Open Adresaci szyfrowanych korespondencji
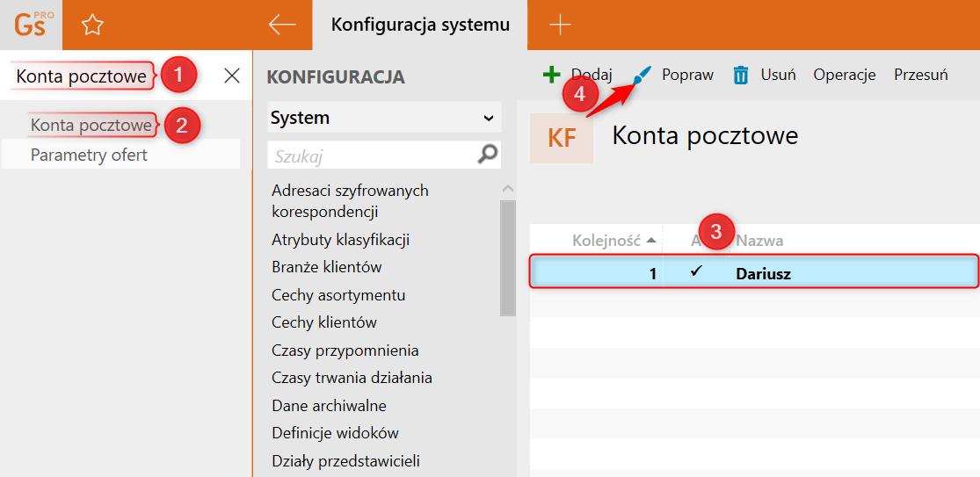980x477 pixels. coord(350,201)
